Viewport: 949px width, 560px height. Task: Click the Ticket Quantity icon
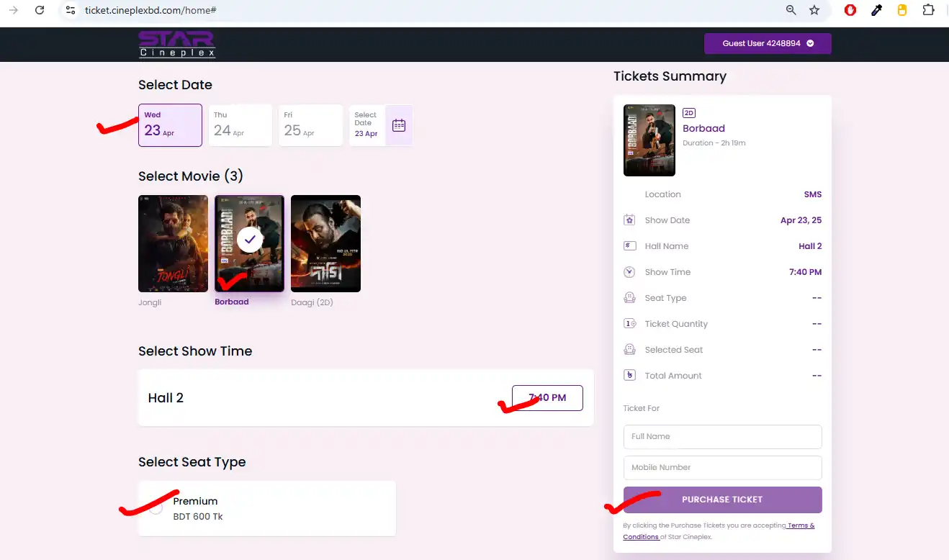[x=629, y=324]
